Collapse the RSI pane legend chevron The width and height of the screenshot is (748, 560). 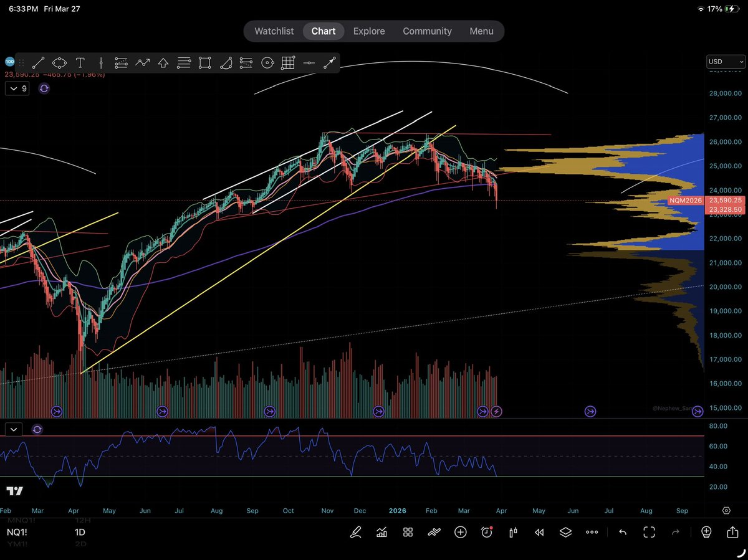14,429
